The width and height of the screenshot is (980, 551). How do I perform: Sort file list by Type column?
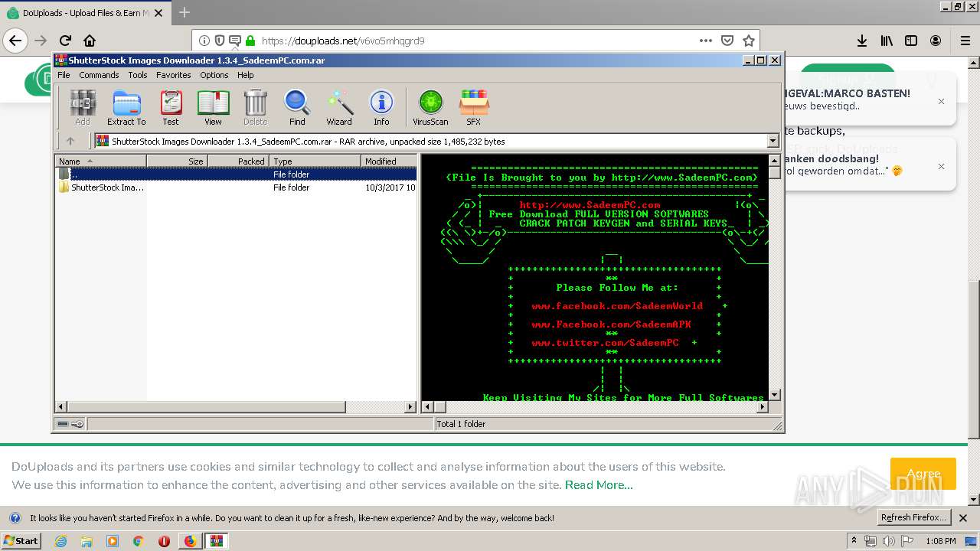coord(315,161)
